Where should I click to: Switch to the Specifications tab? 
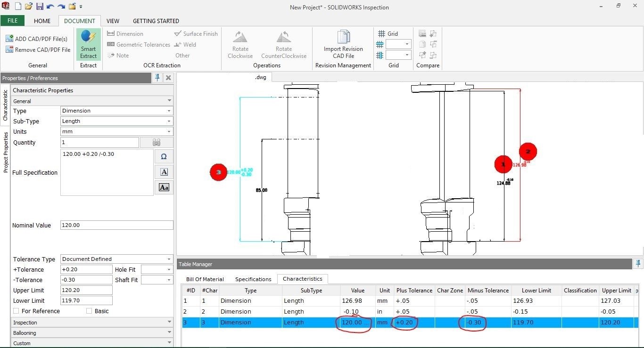click(253, 279)
